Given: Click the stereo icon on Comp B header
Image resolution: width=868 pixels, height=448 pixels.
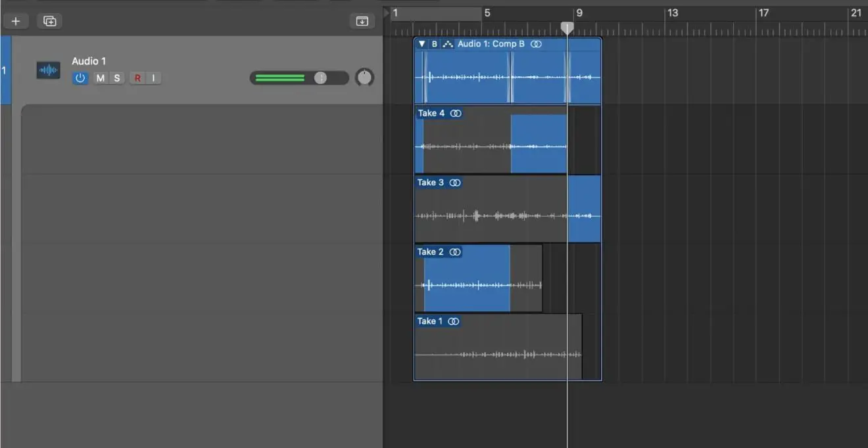Looking at the screenshot, I should point(536,44).
